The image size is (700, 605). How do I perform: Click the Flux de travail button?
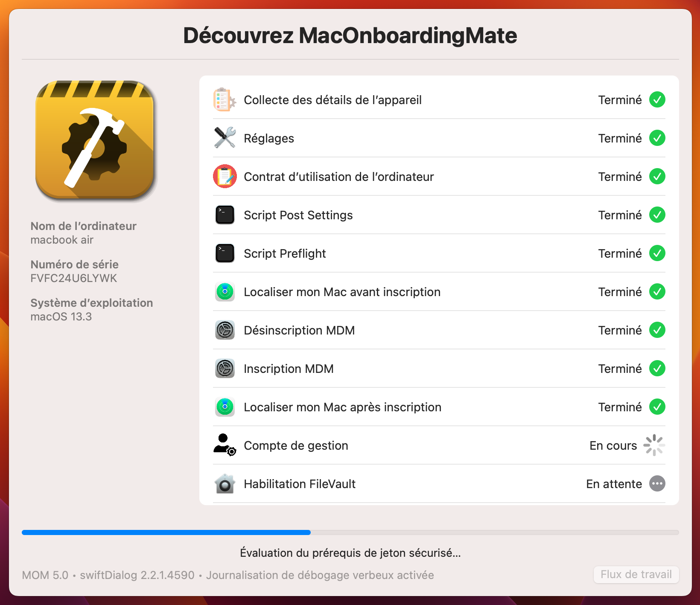click(636, 574)
